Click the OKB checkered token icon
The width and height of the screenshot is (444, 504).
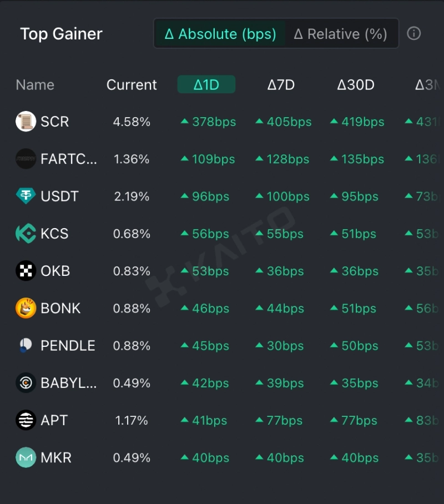pyautogui.click(x=26, y=271)
